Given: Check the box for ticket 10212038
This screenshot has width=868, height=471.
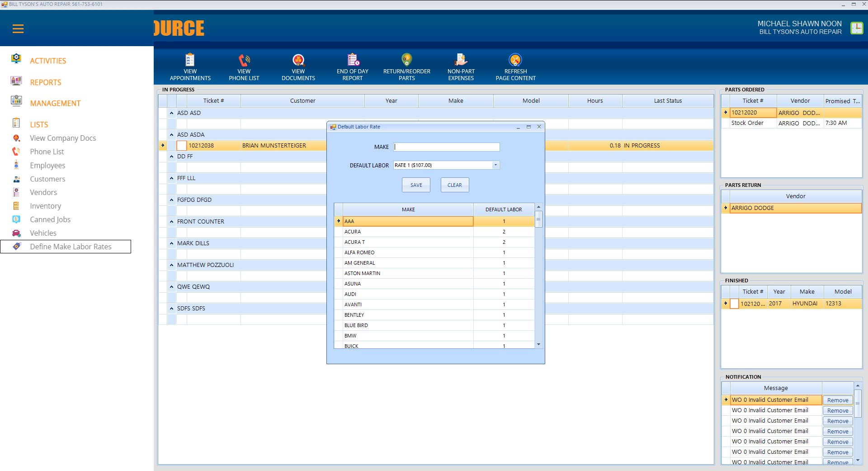Looking at the screenshot, I should click(181, 146).
